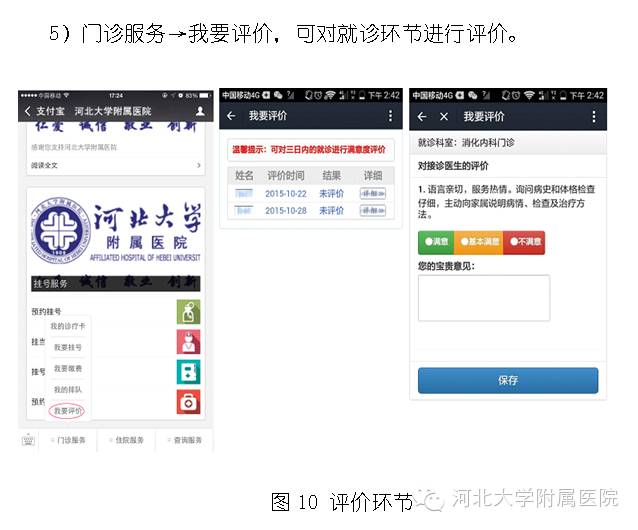Tap the teal cabinet icon
Image resolution: width=638 pixels, height=530 pixels.
(188, 372)
